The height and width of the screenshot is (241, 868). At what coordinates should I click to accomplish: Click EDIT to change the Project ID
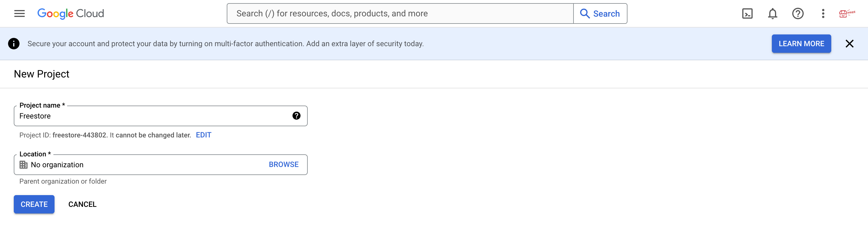pos(204,135)
